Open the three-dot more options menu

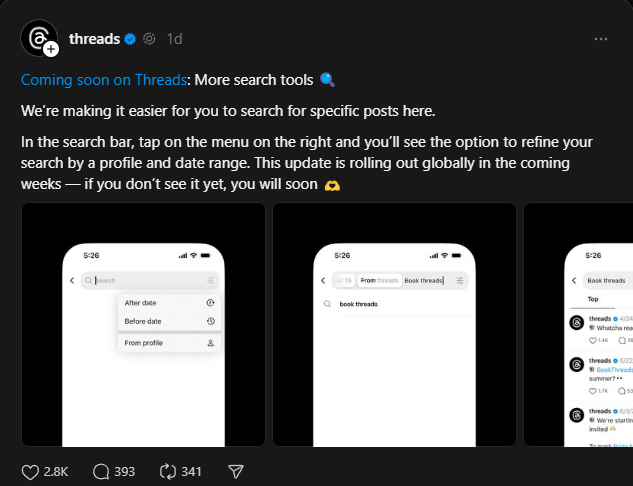(x=601, y=39)
